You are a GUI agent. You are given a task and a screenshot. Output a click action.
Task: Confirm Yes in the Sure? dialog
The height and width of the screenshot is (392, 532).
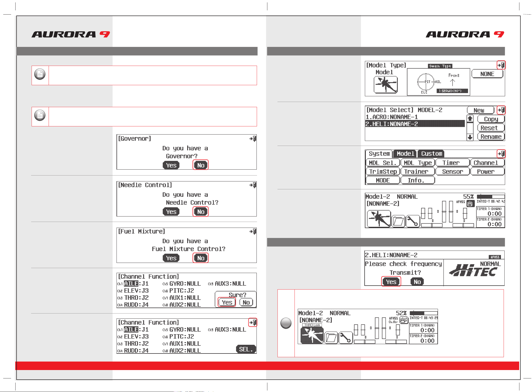click(x=227, y=302)
